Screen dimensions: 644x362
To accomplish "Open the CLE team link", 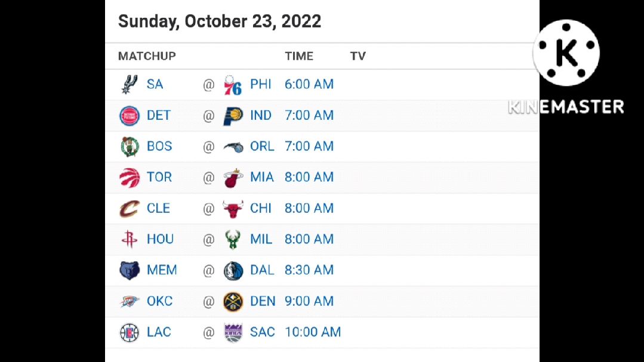I will click(159, 208).
